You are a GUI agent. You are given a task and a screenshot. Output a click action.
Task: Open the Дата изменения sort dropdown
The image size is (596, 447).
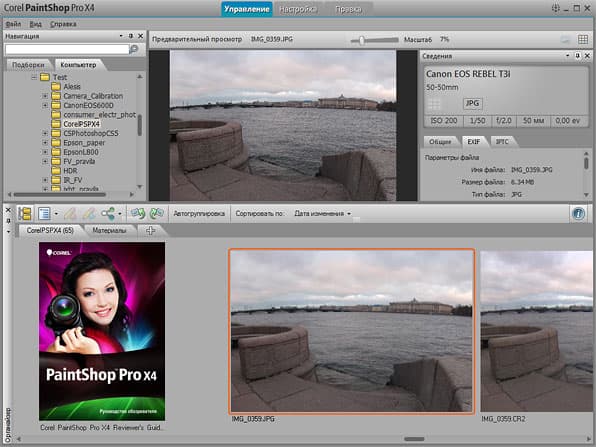322,214
